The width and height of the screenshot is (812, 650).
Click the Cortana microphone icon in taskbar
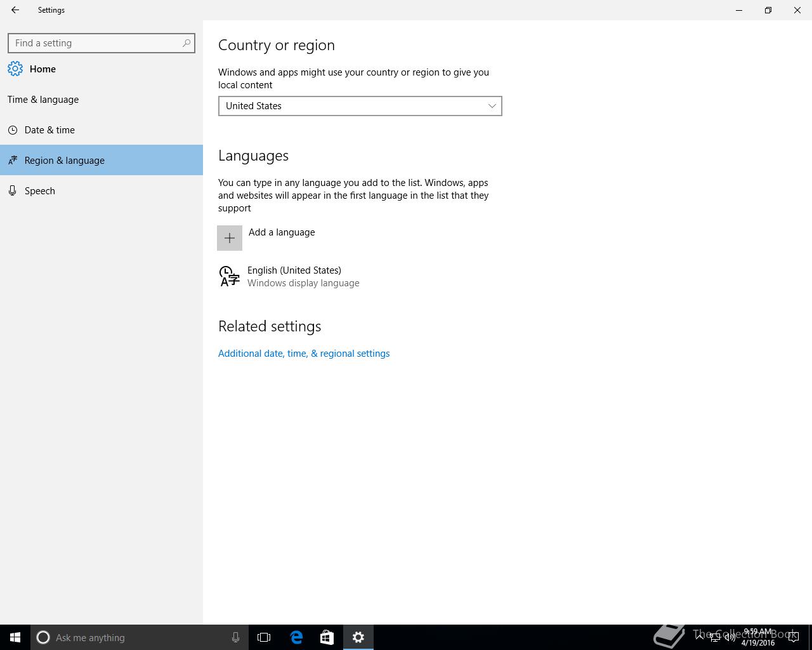point(235,637)
